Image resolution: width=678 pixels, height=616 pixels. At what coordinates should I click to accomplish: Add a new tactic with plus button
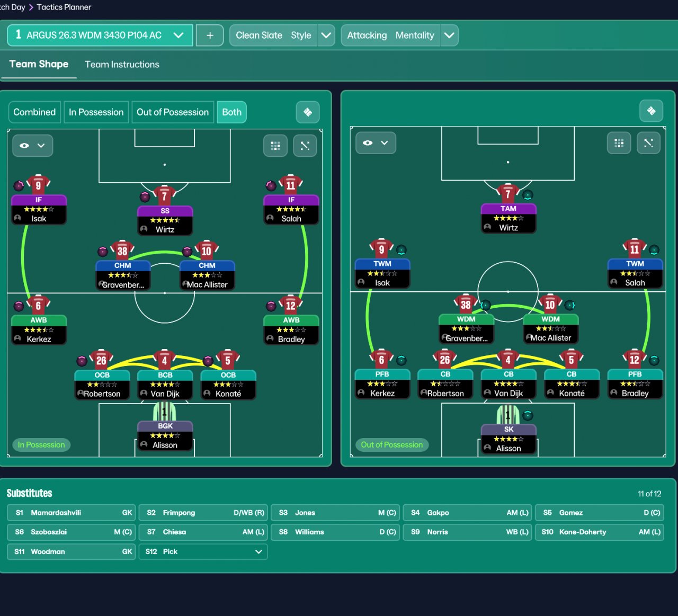(x=210, y=35)
